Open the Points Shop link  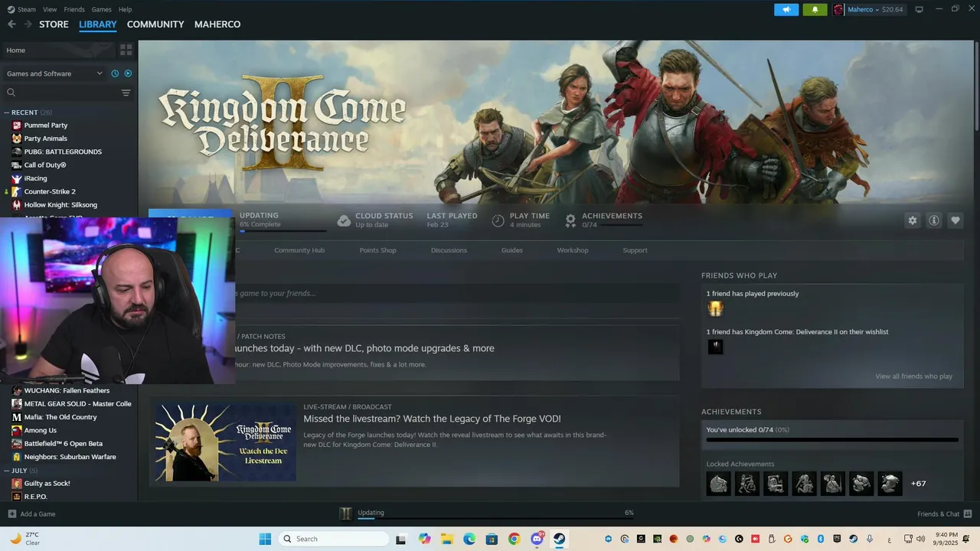(x=378, y=250)
